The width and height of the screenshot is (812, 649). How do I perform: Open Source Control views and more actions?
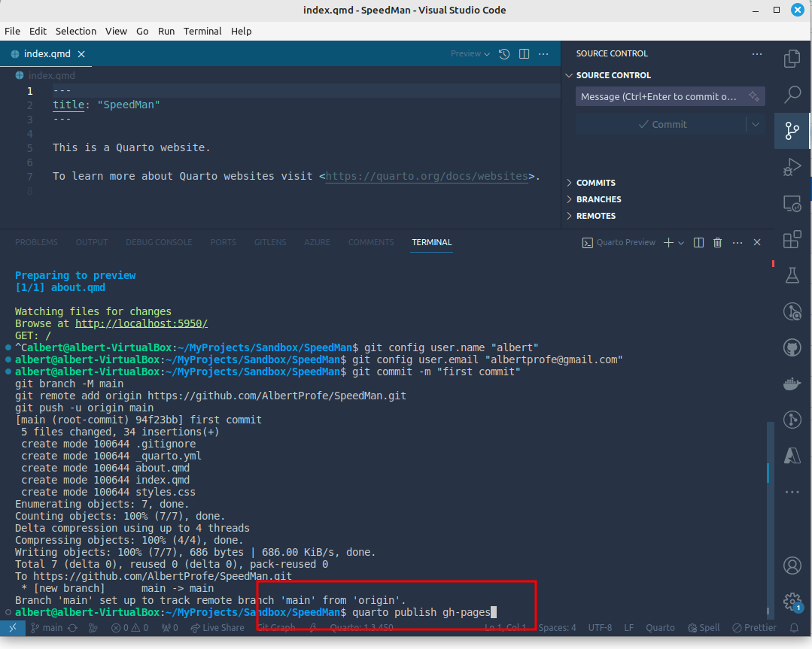(757, 54)
